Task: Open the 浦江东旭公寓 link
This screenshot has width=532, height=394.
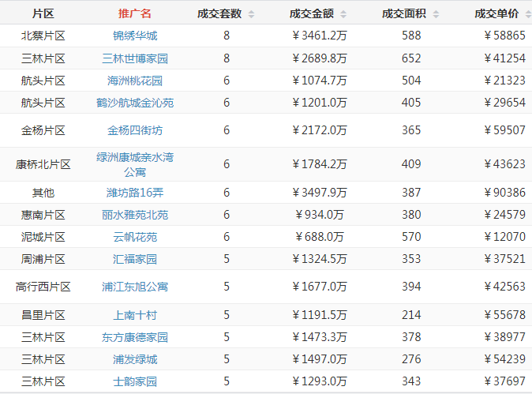Action: coord(135,287)
